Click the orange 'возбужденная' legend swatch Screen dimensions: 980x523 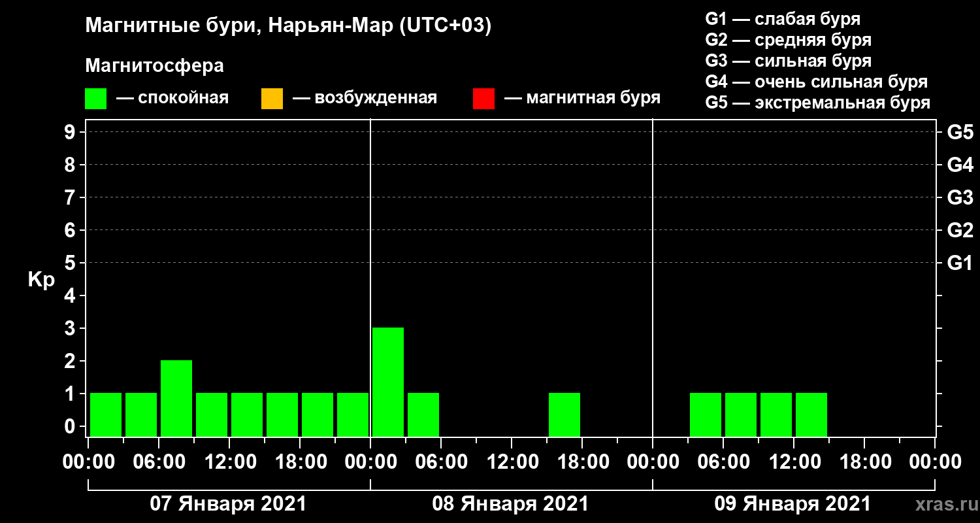pyautogui.click(x=272, y=99)
